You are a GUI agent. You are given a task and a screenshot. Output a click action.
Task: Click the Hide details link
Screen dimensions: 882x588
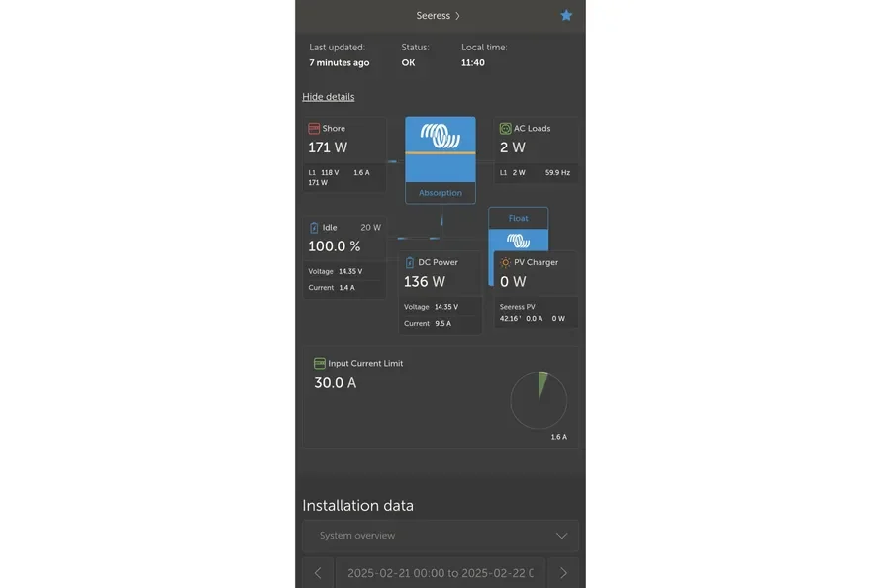(328, 97)
